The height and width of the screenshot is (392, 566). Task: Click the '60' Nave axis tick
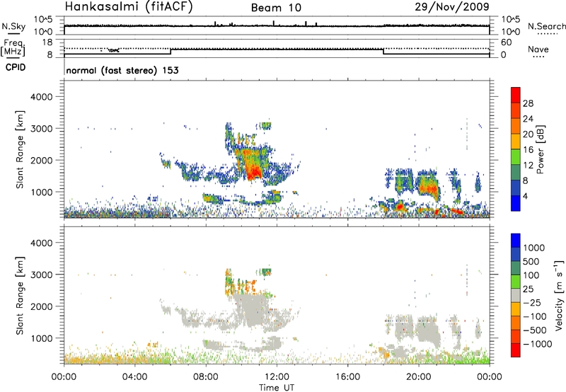click(506, 42)
